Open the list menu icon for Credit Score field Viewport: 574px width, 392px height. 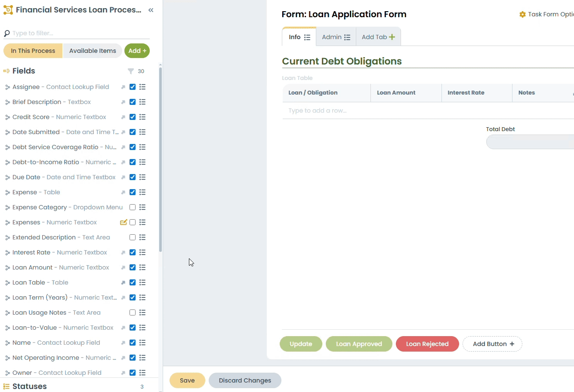142,117
